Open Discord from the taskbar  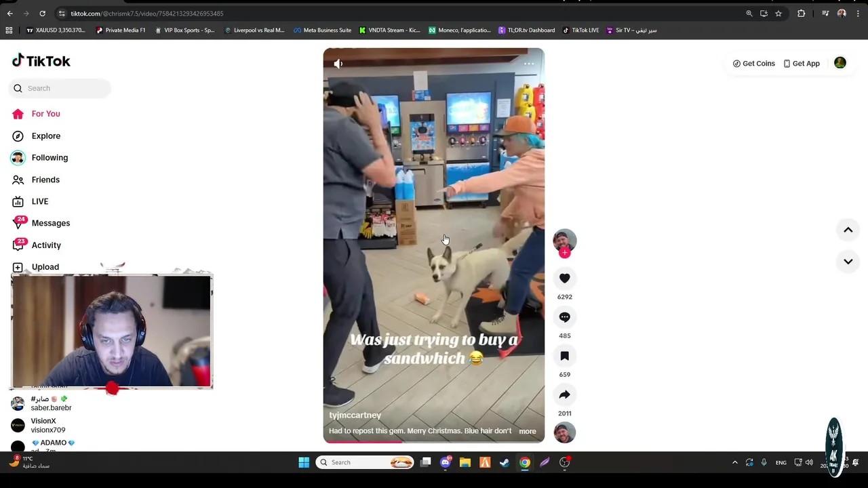point(446,462)
